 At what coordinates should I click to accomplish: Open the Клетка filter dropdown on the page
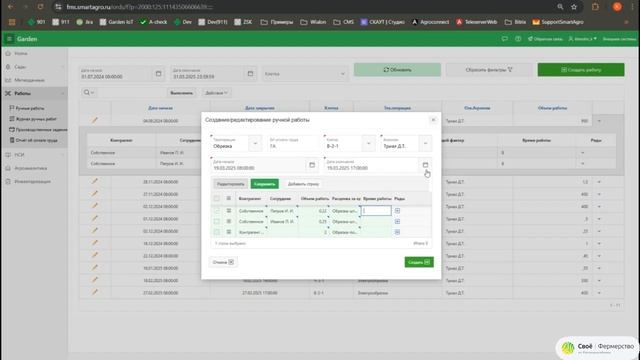click(x=305, y=73)
